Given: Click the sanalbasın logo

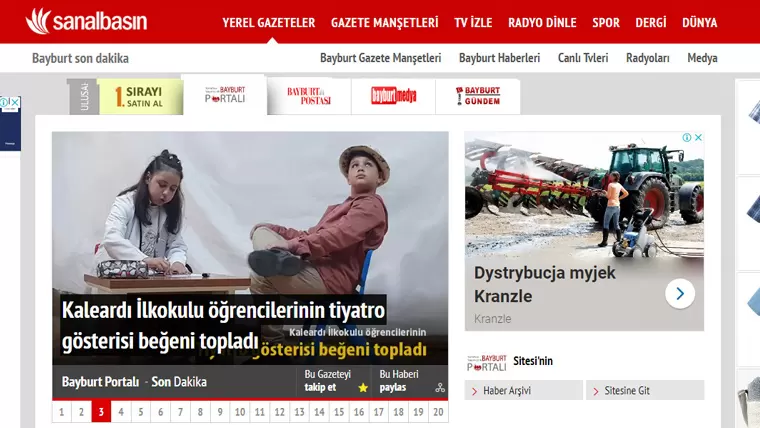Looking at the screenshot, I should (86, 21).
